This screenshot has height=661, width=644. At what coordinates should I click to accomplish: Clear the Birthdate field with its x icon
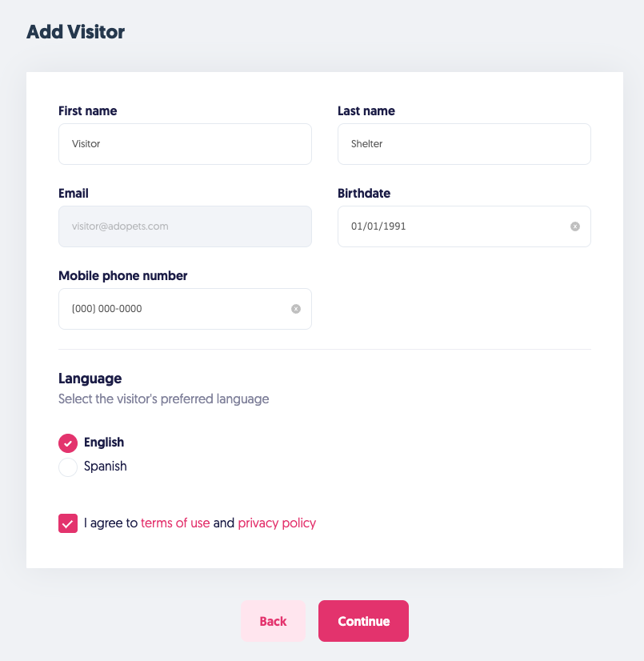(574, 226)
